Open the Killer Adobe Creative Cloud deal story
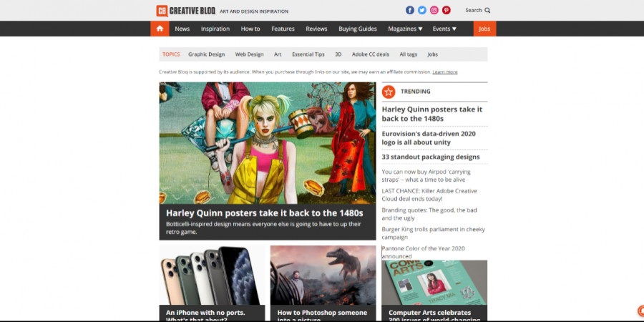Image resolution: width=644 pixels, height=322 pixels. click(429, 195)
